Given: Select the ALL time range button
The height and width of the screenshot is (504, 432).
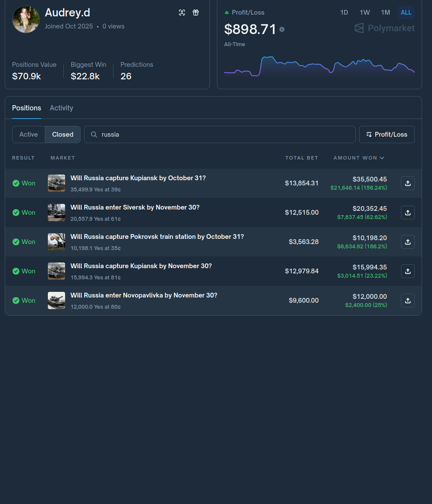Looking at the screenshot, I should (x=406, y=13).
